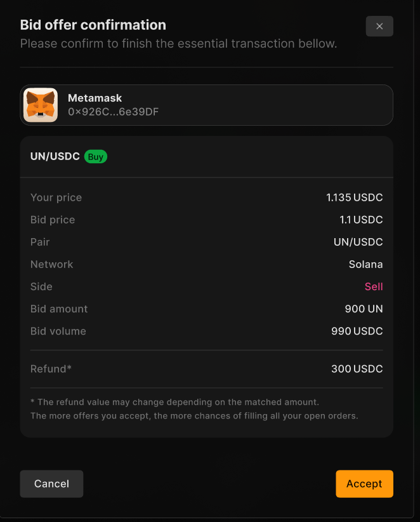Click the Bid offer confirmation title
The image size is (420, 522).
(x=93, y=25)
